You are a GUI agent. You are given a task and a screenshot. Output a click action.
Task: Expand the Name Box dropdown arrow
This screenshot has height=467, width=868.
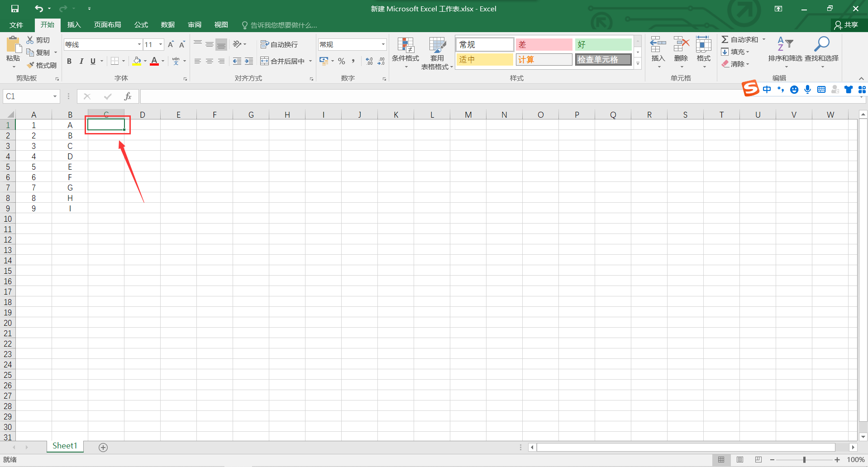click(55, 96)
